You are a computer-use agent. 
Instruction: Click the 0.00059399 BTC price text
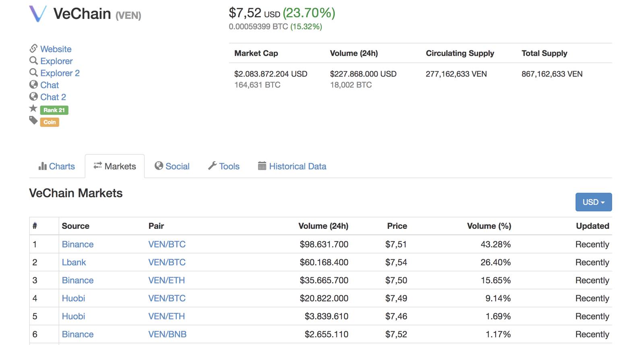[x=258, y=27]
